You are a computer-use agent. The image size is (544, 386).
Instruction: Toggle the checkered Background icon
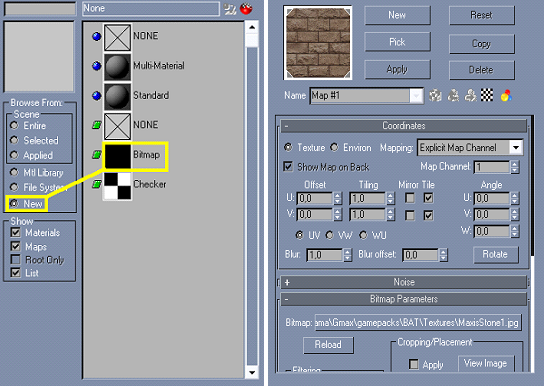[487, 95]
